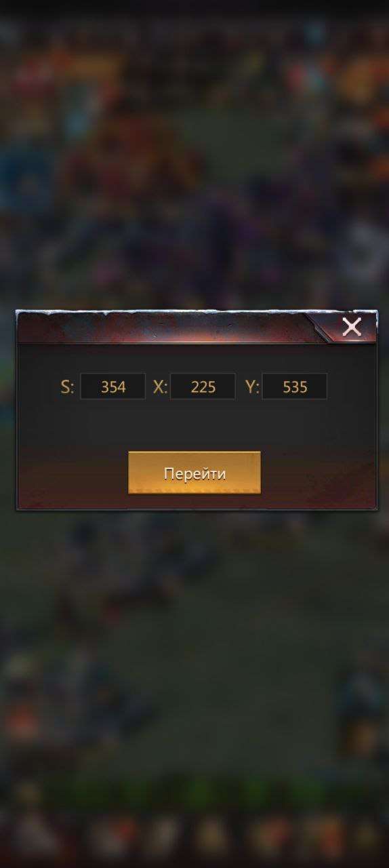Viewport: 389px width, 868px height.
Task: Click the Перейти button
Action: coord(194,473)
